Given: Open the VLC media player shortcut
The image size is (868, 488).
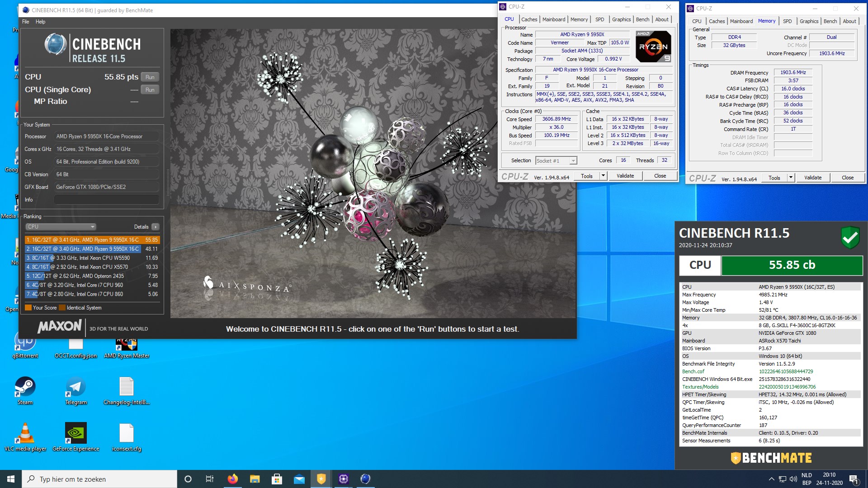Looking at the screenshot, I should pyautogui.click(x=25, y=437).
